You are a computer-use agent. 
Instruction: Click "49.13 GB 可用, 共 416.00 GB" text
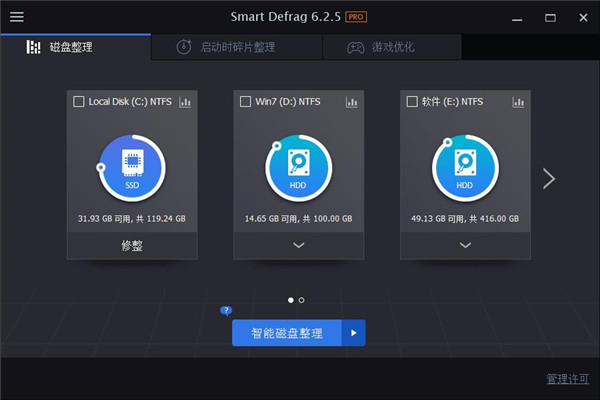[x=465, y=219]
